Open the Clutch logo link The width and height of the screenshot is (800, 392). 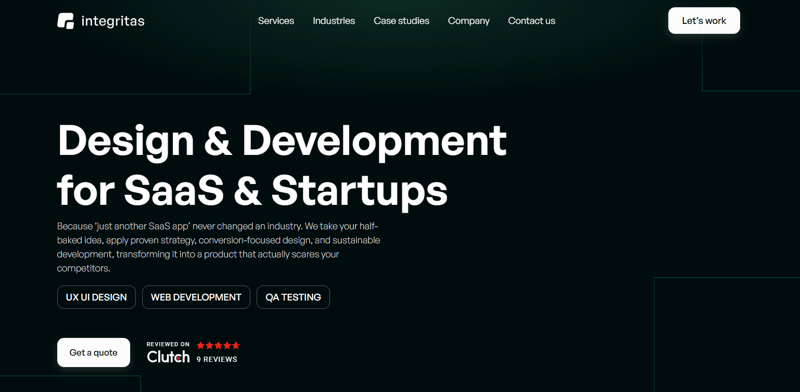pos(168,356)
